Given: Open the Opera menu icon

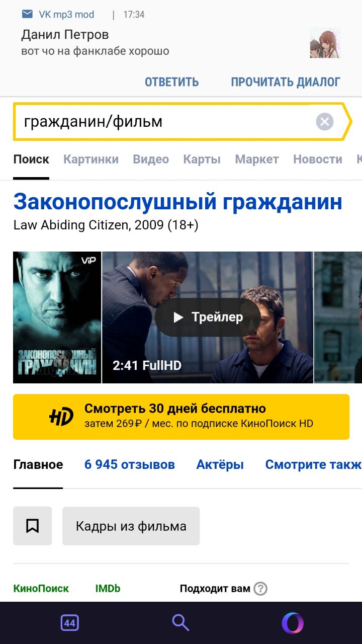Looking at the screenshot, I should 293,623.
